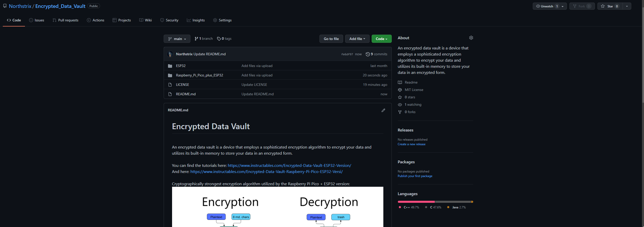Image resolution: width=644 pixels, height=227 pixels.
Task: Click the README edit pencil icon
Action: [383, 110]
